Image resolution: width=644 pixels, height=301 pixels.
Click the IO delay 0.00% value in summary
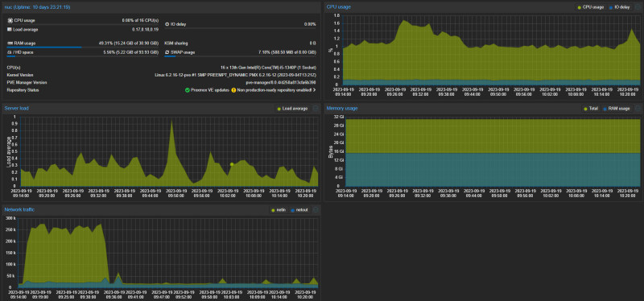point(310,24)
